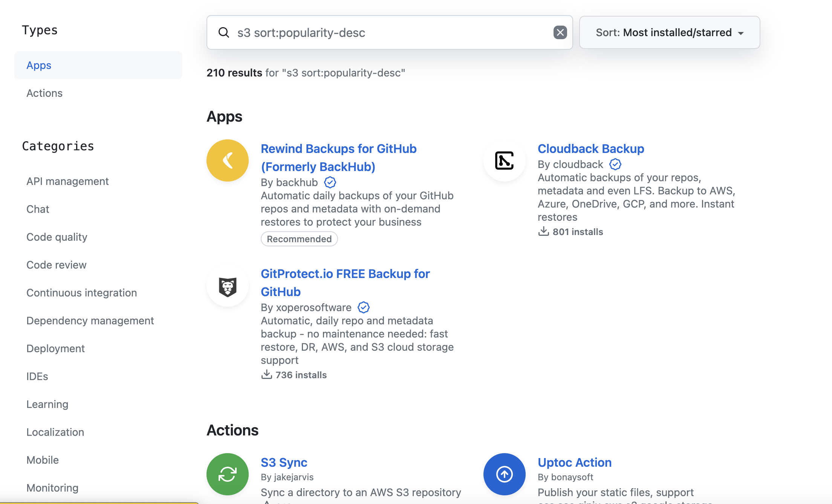Open the Chat category
This screenshot has height=504, width=832.
click(x=38, y=209)
